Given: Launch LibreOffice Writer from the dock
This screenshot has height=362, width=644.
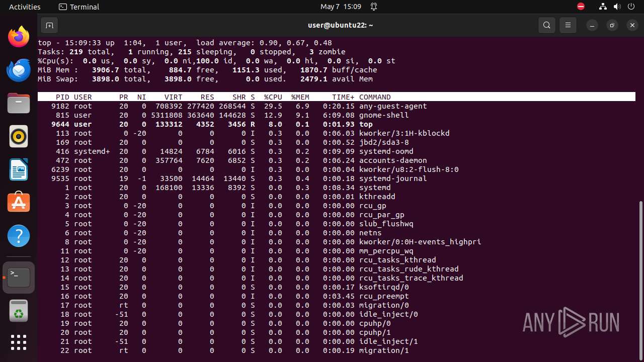Looking at the screenshot, I should [x=19, y=169].
